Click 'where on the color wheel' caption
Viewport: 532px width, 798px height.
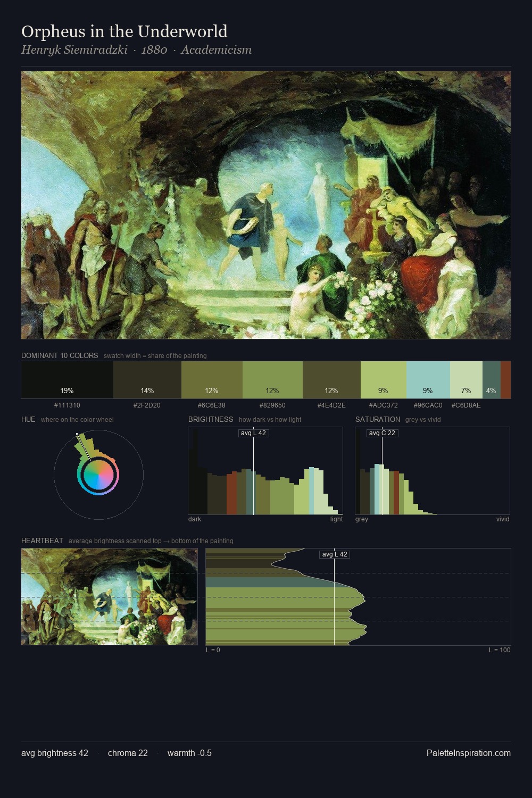(x=77, y=420)
